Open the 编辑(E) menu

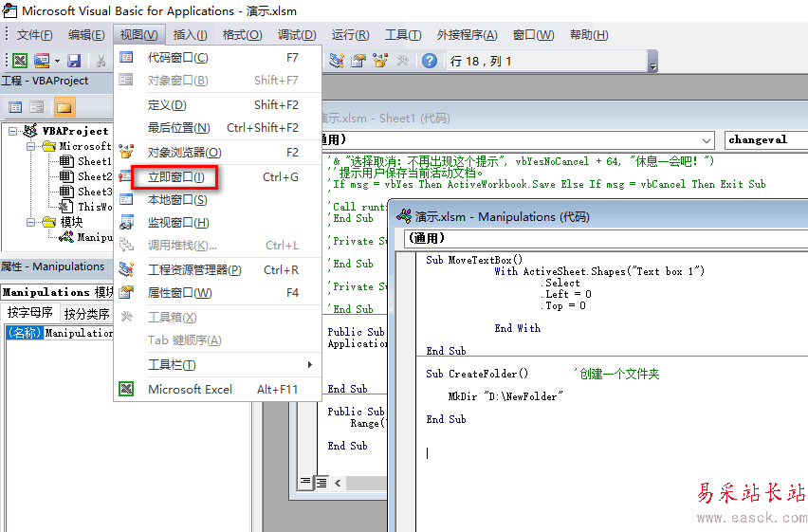point(86,34)
